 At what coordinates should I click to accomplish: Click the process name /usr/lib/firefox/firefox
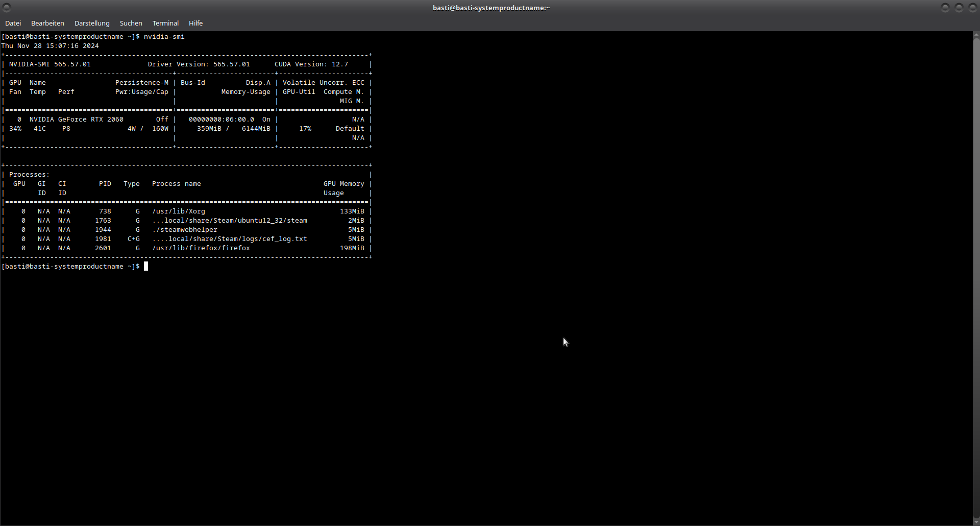[201, 248]
